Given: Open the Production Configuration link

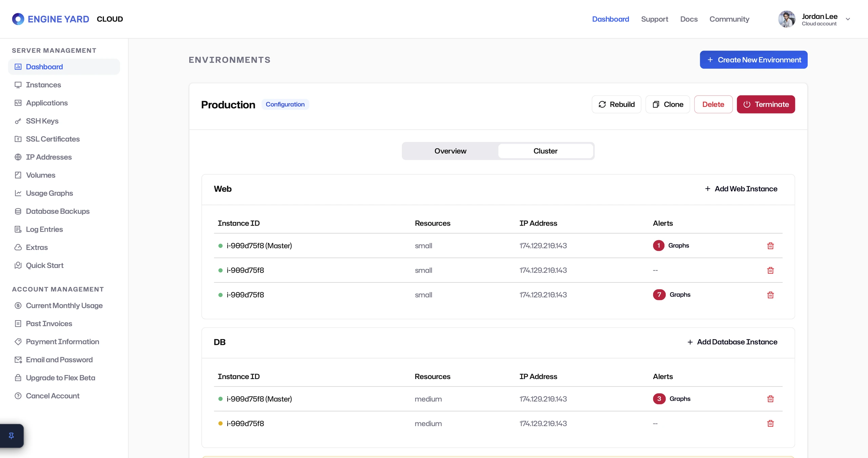Looking at the screenshot, I should (x=285, y=104).
